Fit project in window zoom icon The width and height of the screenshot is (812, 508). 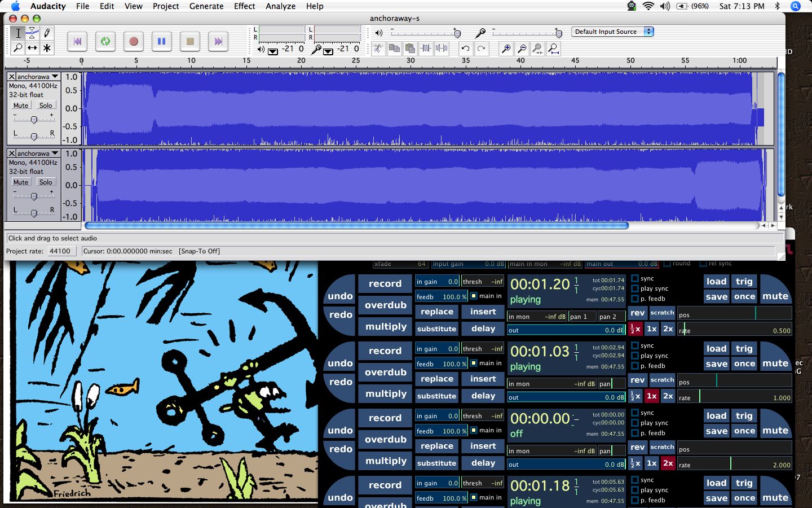tap(553, 49)
